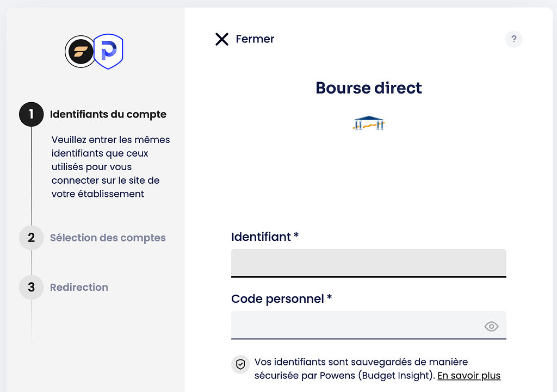Click the 'Identifiant *' field label
This screenshot has height=392, width=557.
[265, 237]
